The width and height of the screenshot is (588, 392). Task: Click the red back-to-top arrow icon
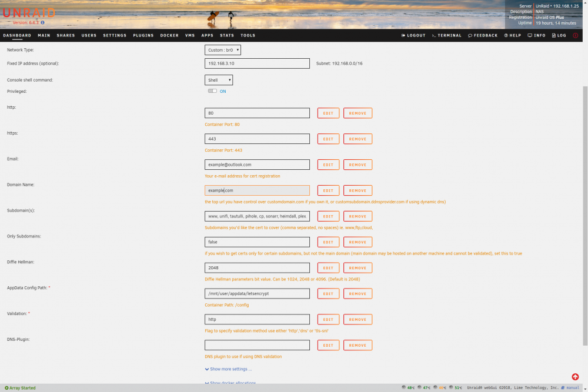575,377
